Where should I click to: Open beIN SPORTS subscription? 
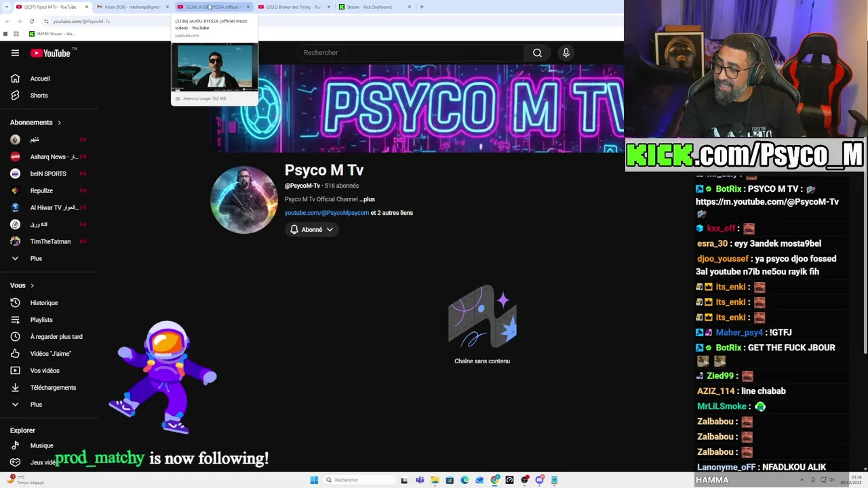(47, 174)
